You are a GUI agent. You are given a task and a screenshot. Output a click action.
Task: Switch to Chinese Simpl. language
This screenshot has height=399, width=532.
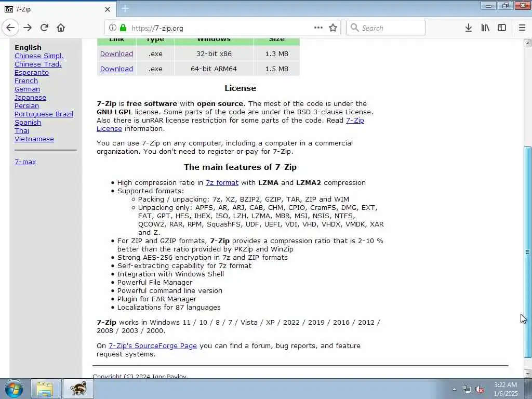click(x=39, y=56)
